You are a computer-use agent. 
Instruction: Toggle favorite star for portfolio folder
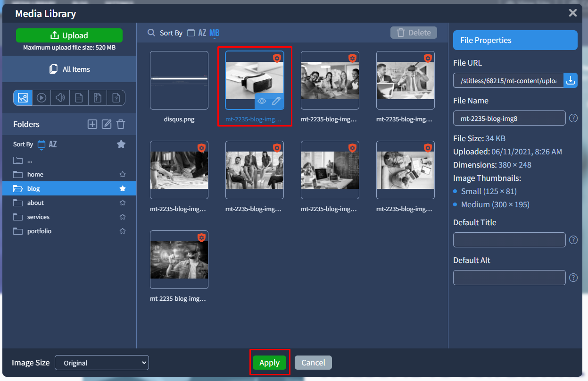coord(123,231)
